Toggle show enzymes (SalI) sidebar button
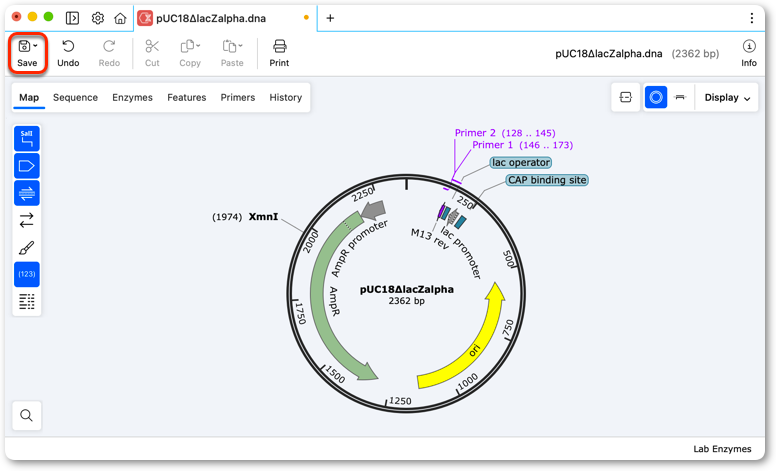This screenshot has height=471, width=776. point(27,139)
